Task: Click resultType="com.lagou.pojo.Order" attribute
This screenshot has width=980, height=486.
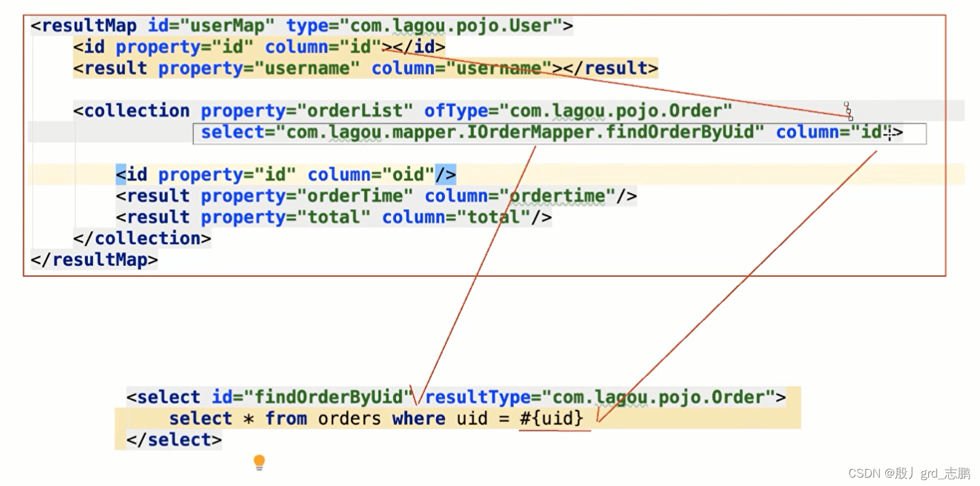Action: pyautogui.click(x=600, y=398)
